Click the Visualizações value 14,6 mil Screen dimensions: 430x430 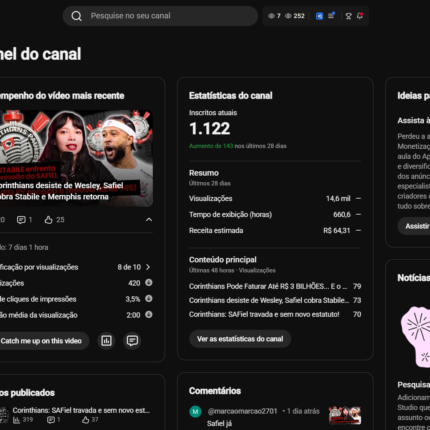coord(338,199)
